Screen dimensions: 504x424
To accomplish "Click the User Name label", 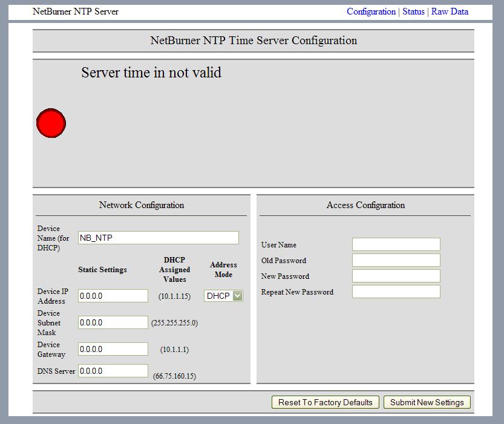I will 279,245.
